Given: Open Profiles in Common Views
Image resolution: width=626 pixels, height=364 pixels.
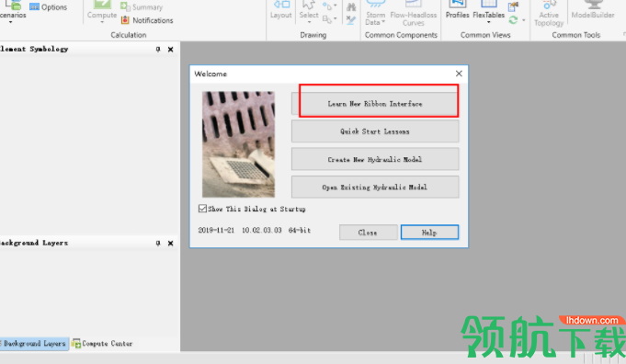Looking at the screenshot, I should pos(457,10).
